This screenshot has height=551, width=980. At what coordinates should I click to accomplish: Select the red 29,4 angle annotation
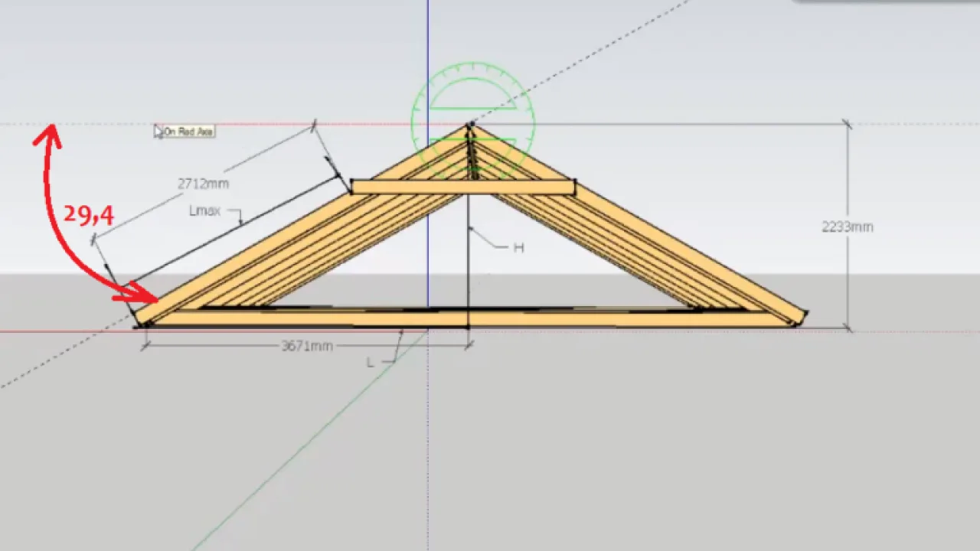[x=89, y=215]
